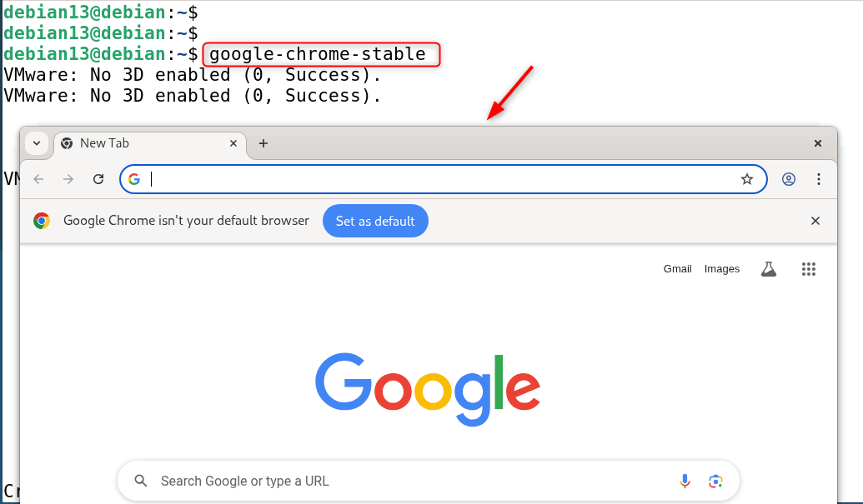Reload the page with refresh icon
Viewport: 863px width, 504px height.
98,179
